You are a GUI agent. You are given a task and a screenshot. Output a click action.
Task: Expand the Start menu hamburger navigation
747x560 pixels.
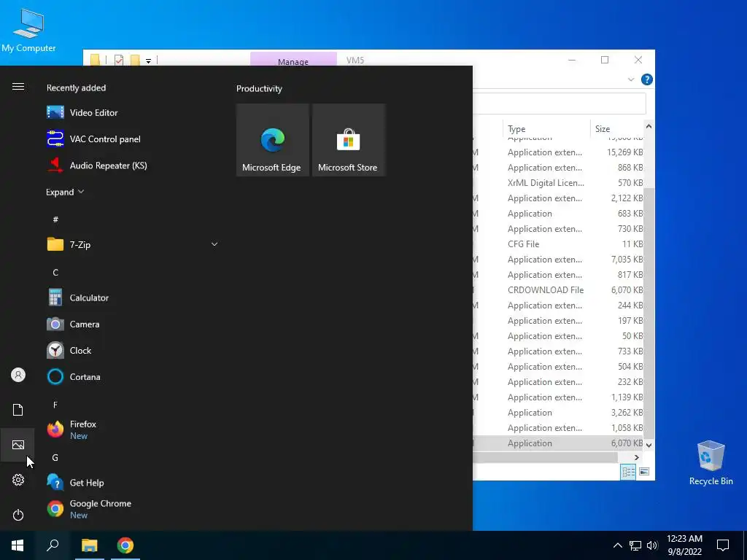(x=18, y=86)
